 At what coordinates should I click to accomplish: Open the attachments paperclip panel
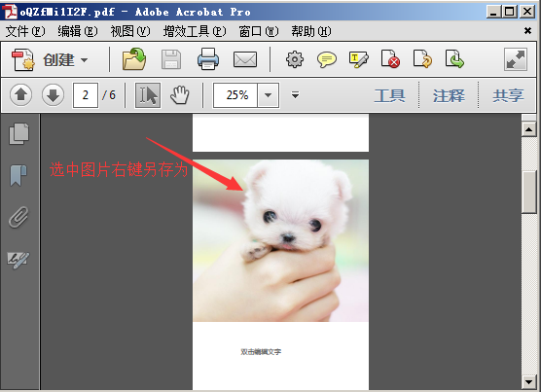[18, 217]
